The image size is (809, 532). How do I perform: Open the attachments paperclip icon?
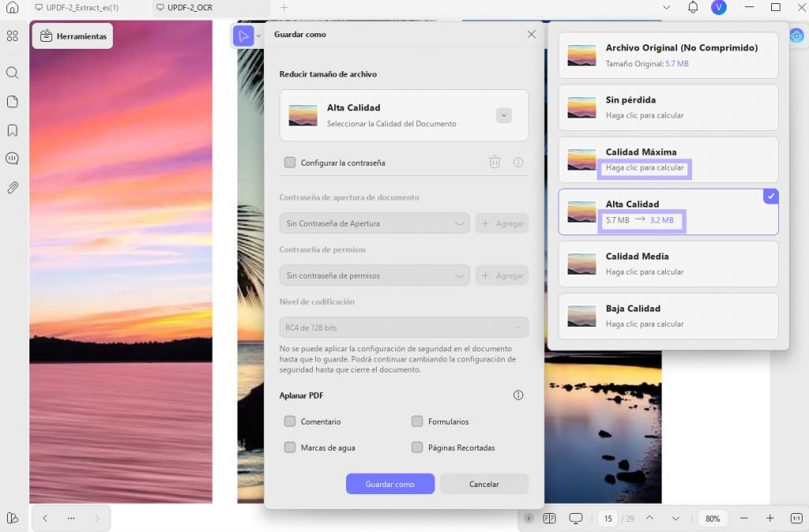tap(13, 187)
